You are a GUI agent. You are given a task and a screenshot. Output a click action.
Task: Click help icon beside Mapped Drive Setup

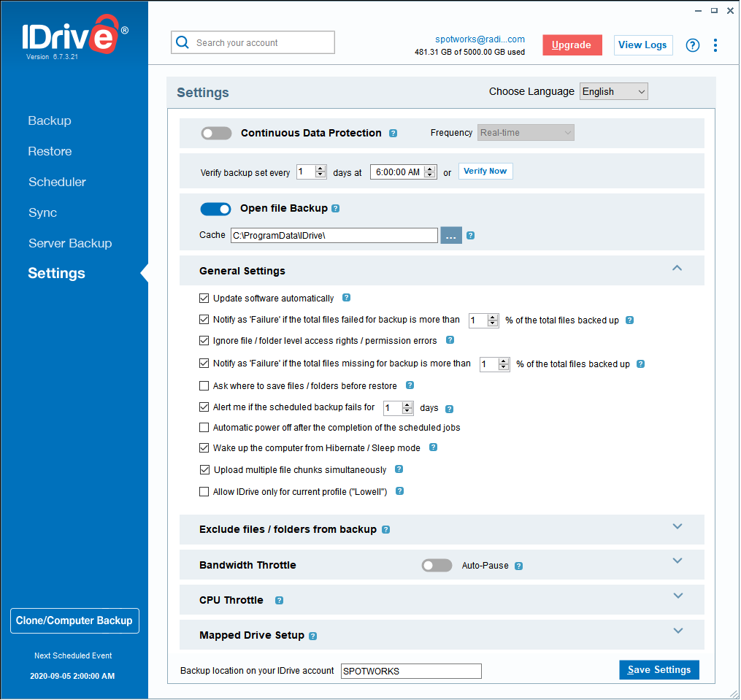313,636
